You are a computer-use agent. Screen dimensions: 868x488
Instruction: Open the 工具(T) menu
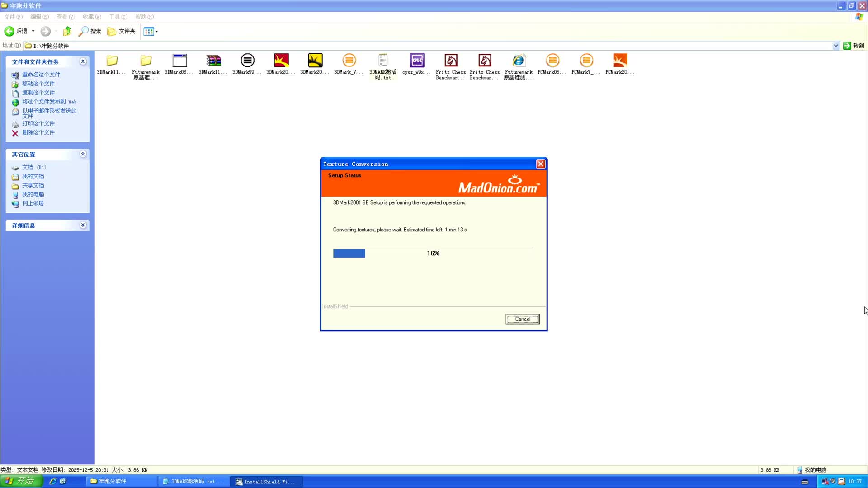(x=118, y=17)
